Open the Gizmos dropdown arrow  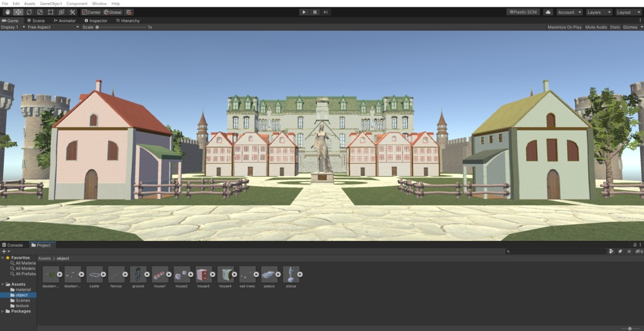(641, 27)
